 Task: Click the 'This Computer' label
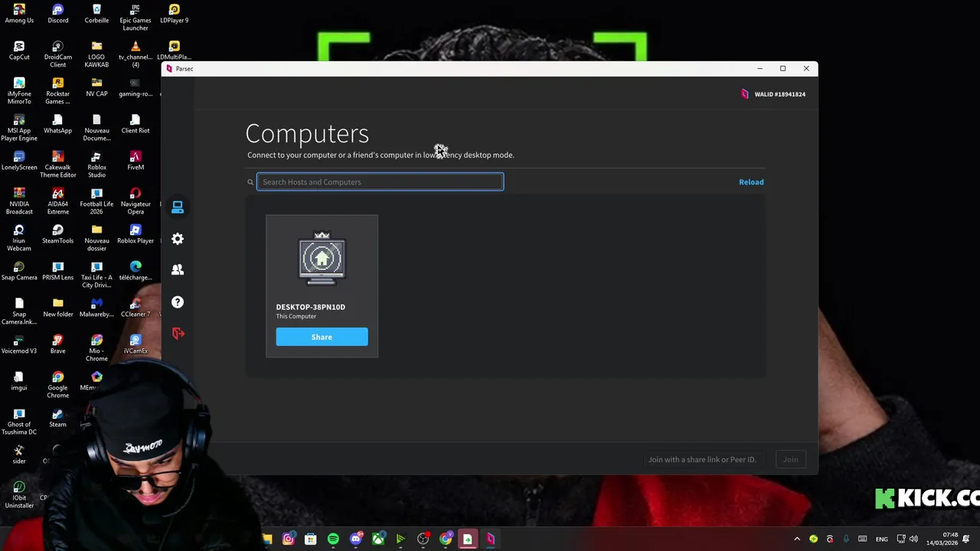pos(296,317)
